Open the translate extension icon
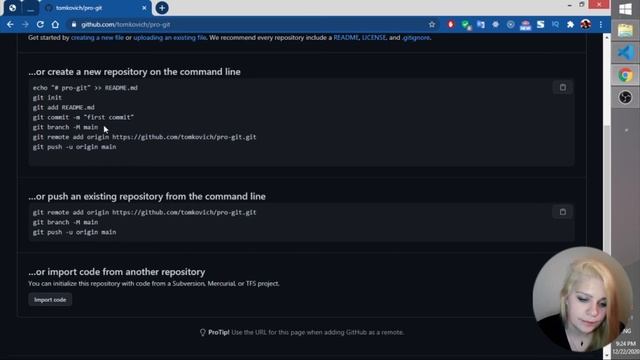This screenshot has width=640, height=360. 481,24
